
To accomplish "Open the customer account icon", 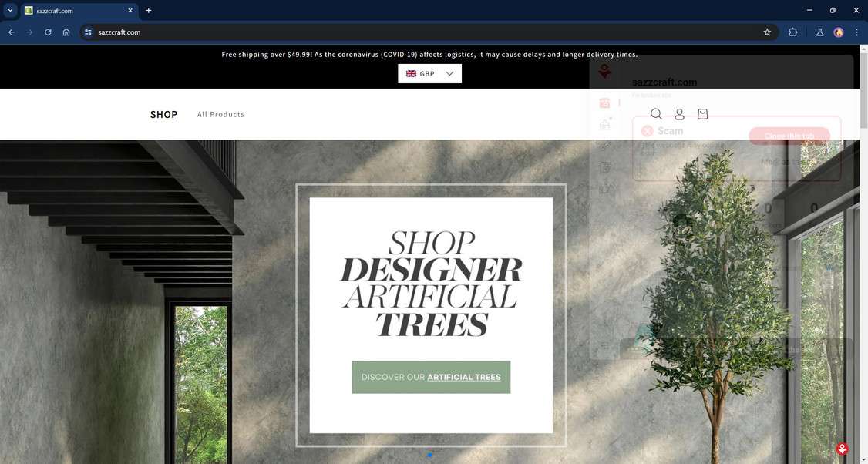I will click(x=679, y=113).
